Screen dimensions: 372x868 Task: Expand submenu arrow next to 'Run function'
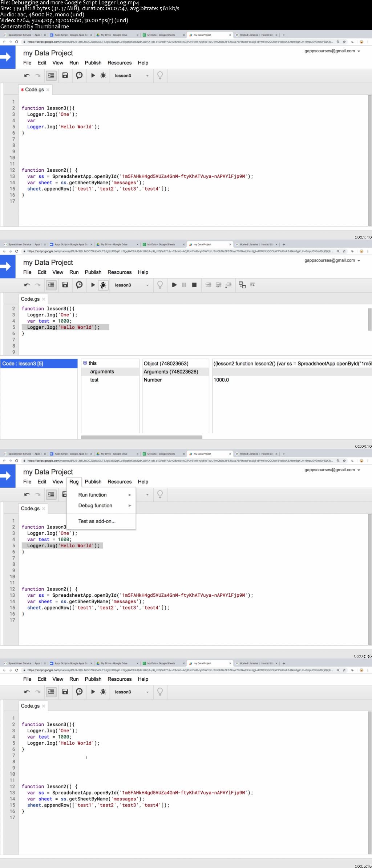(x=130, y=495)
